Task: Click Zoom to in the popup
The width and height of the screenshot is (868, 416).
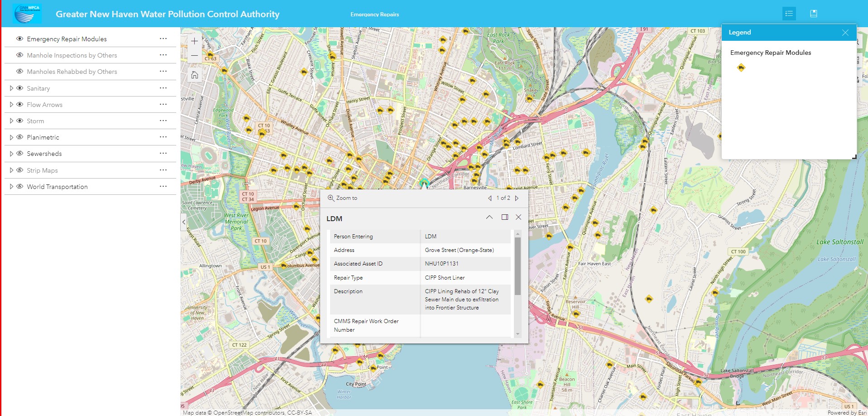Action: 343,198
